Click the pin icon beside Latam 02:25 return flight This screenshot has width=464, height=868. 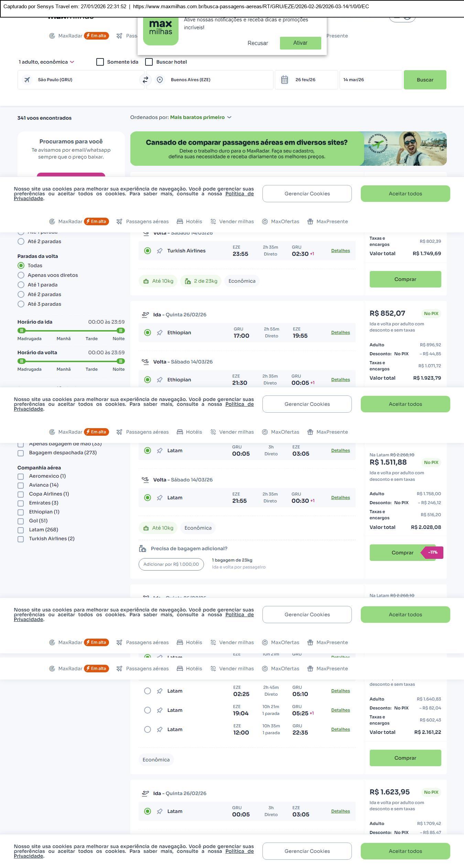160,691
